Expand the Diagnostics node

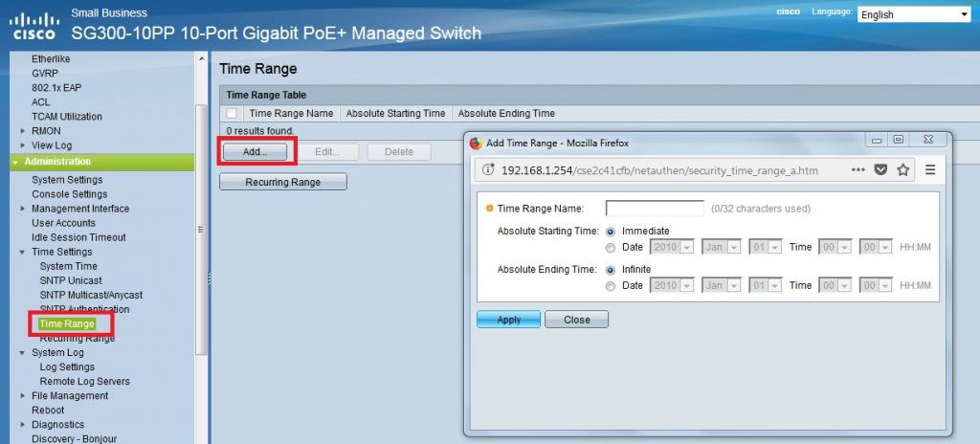[23, 425]
